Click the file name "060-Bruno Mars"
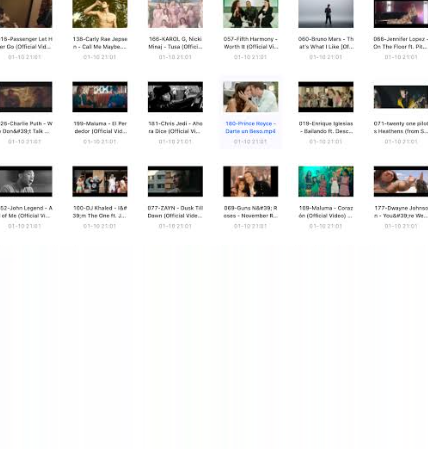This screenshot has width=428, height=449. point(326,43)
